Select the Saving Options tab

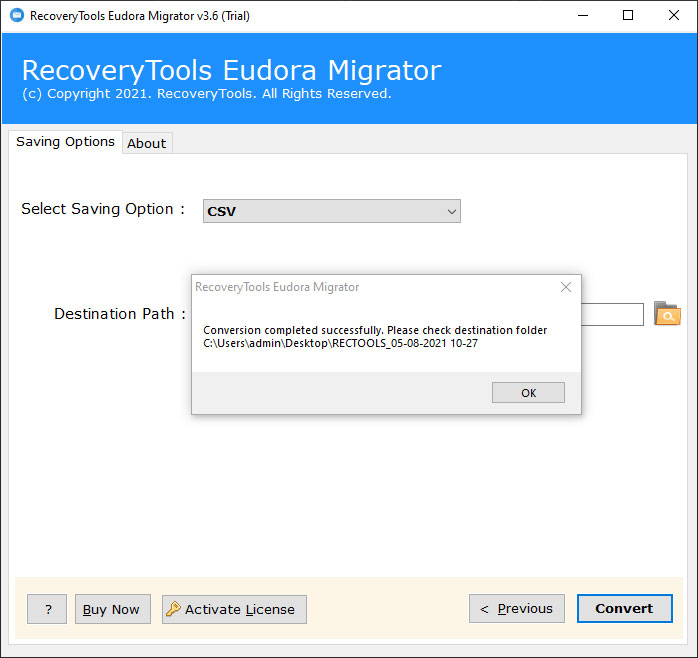pyautogui.click(x=65, y=142)
